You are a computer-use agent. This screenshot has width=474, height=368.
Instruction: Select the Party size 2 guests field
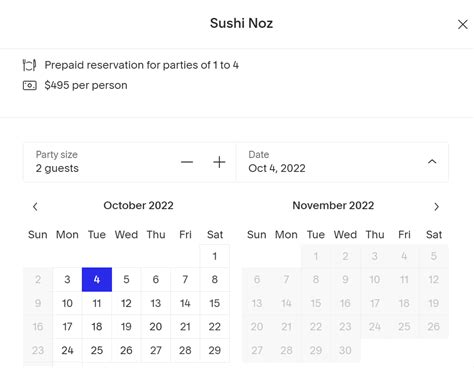130,162
